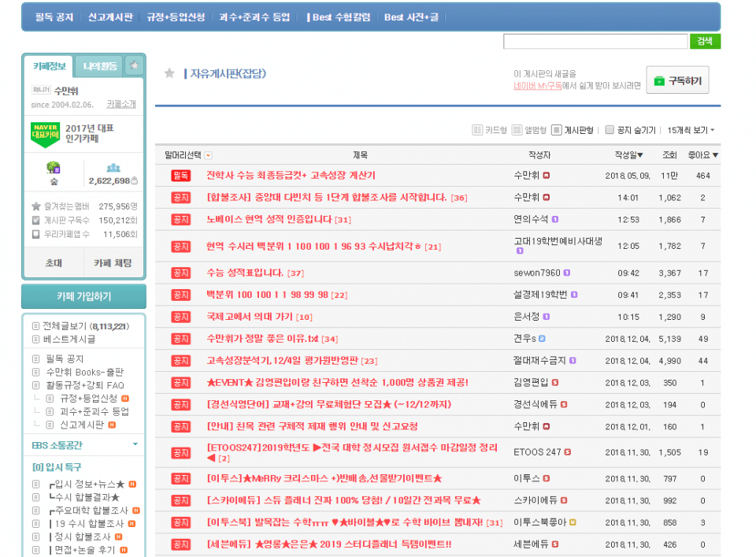The height and width of the screenshot is (557, 756).
Task: Click the favorite star tab in cafe info panel
Action: coord(134,65)
